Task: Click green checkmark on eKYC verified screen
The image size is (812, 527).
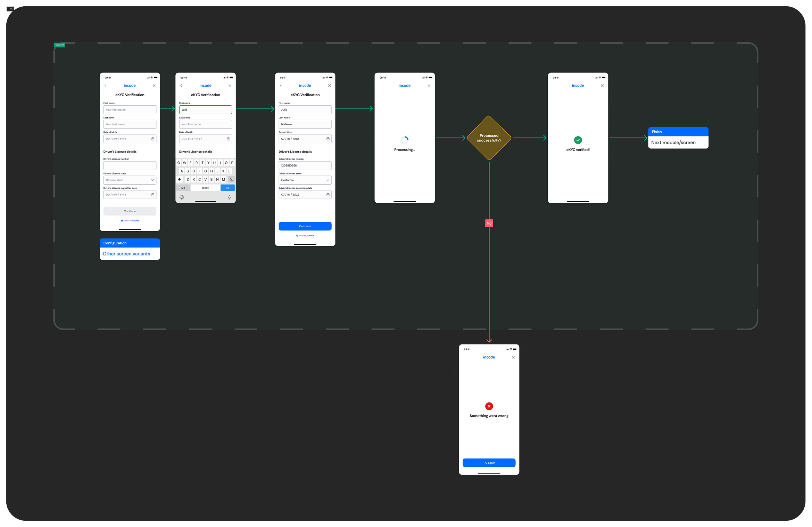Action: (578, 140)
